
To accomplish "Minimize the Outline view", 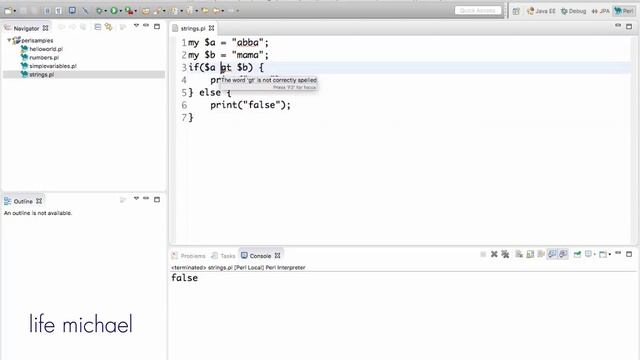I will (x=146, y=198).
